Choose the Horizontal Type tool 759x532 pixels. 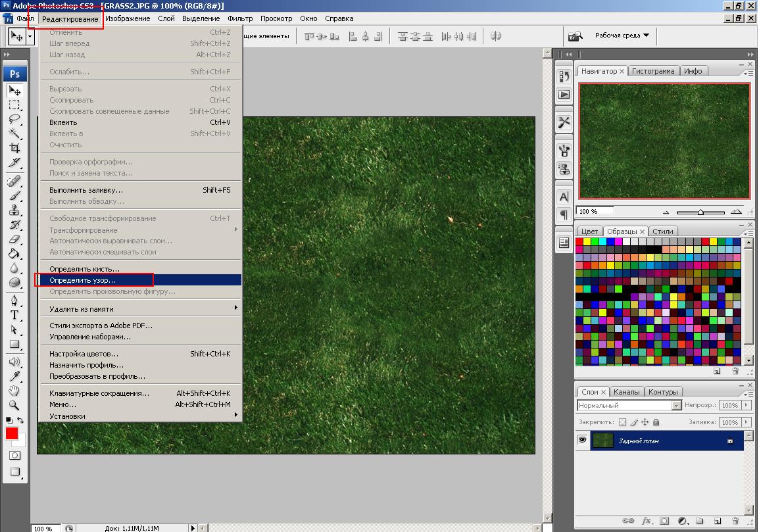tap(14, 315)
